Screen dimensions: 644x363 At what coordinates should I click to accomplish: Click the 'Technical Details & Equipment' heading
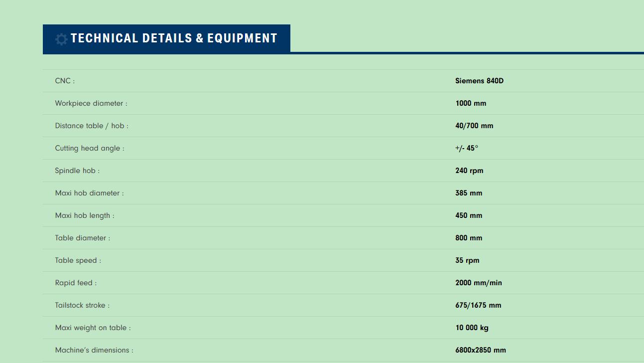point(174,38)
